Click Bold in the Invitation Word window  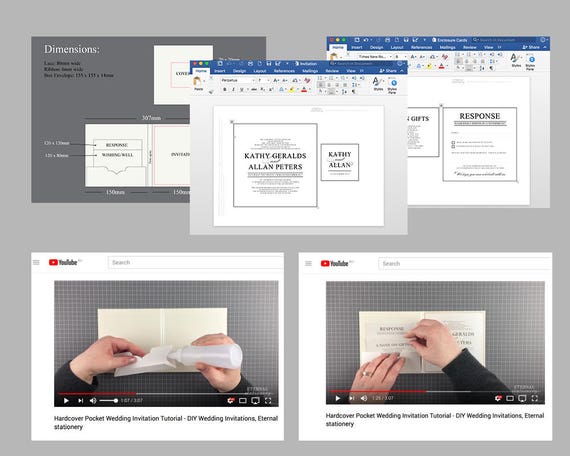click(225, 89)
